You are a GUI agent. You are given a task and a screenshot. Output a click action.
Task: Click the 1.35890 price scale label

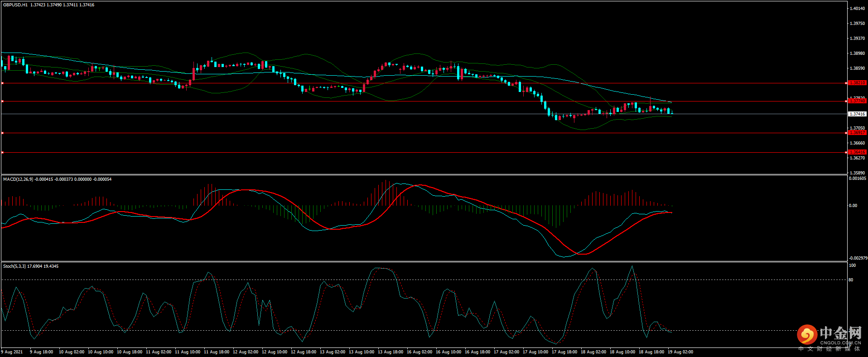click(857, 173)
